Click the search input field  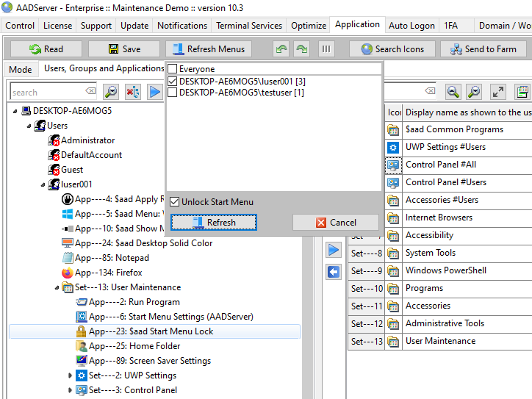pyautogui.click(x=48, y=93)
